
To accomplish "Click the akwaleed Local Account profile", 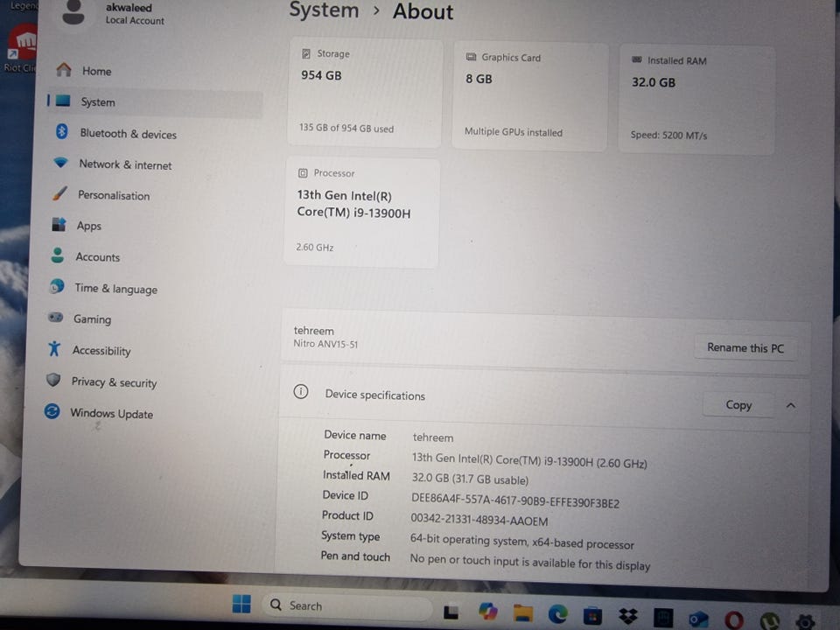I will click(x=135, y=14).
